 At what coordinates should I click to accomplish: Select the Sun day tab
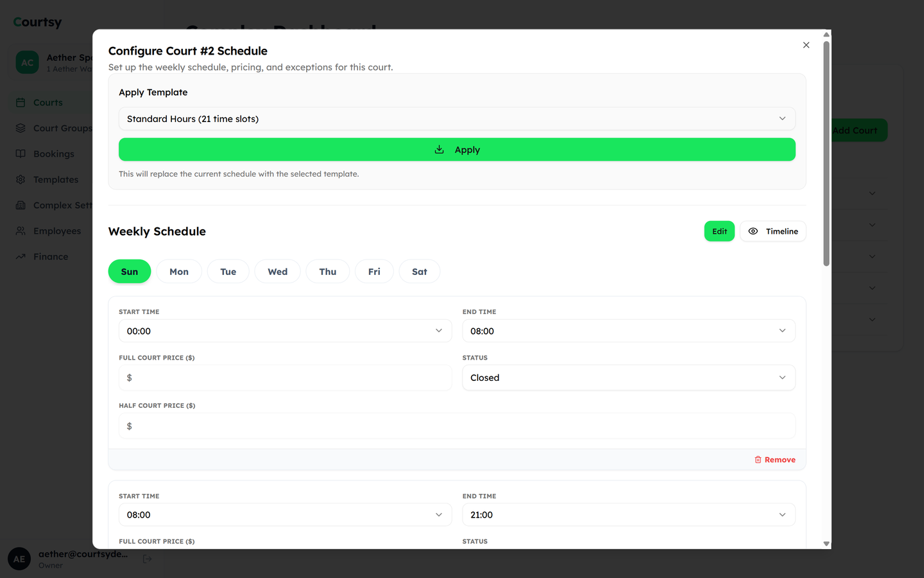tap(130, 272)
